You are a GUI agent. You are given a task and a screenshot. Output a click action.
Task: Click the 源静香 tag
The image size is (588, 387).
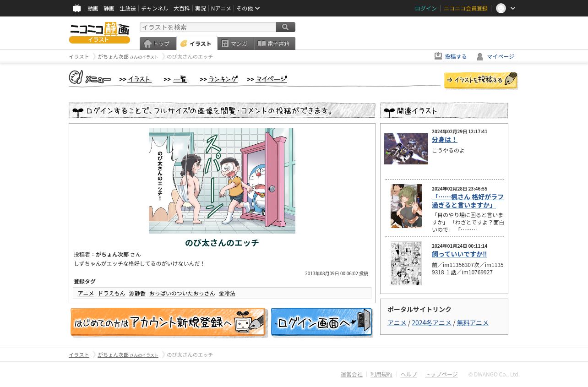click(x=137, y=293)
